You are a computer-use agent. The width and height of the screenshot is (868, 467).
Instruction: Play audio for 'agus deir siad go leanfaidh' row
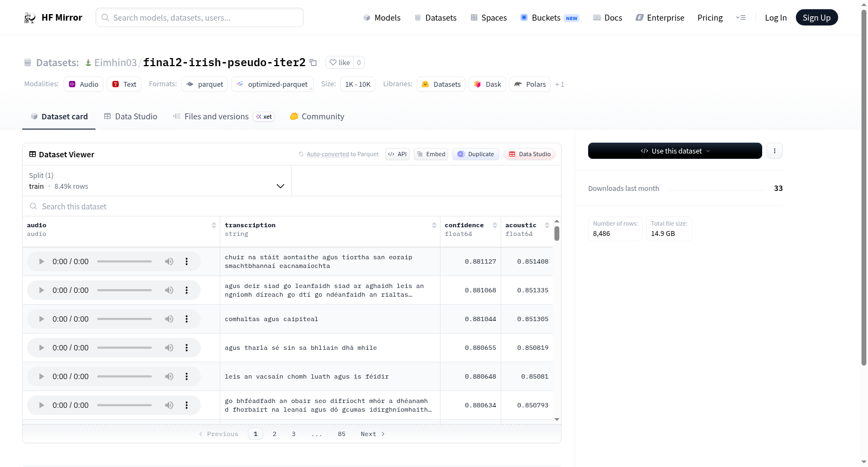tap(41, 290)
